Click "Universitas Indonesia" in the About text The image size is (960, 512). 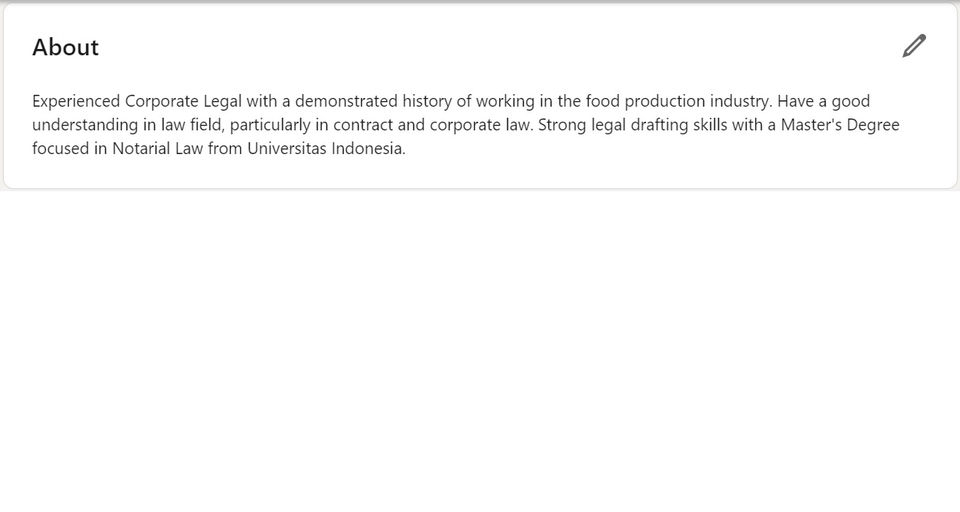tap(325, 148)
